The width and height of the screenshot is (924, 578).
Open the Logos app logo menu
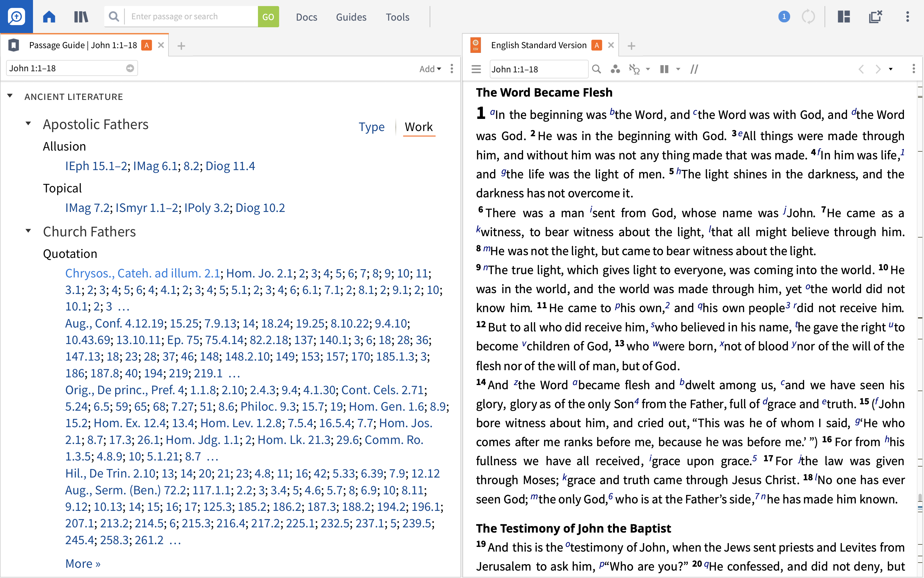coord(16,17)
